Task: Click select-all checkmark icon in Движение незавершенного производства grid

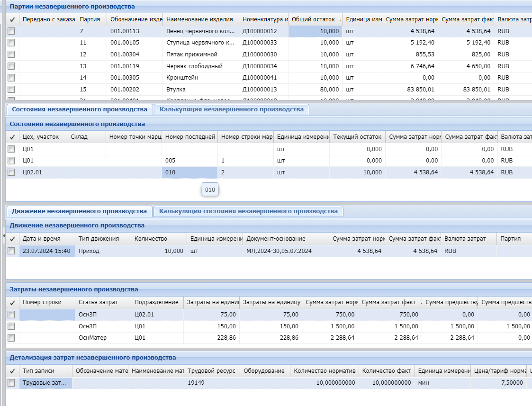Action: 12,239
